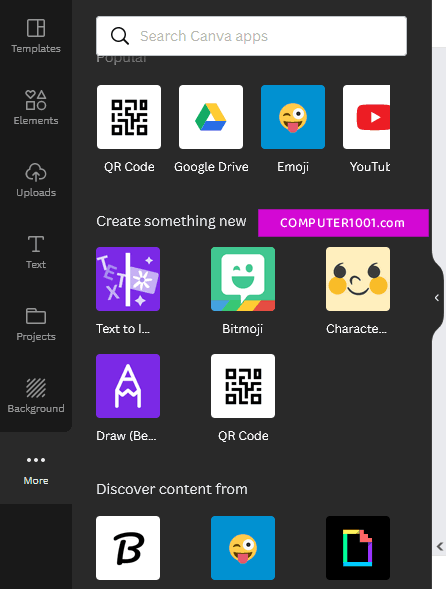This screenshot has width=446, height=589.
Task: Open the Templates sidebar tab
Action: click(x=36, y=36)
